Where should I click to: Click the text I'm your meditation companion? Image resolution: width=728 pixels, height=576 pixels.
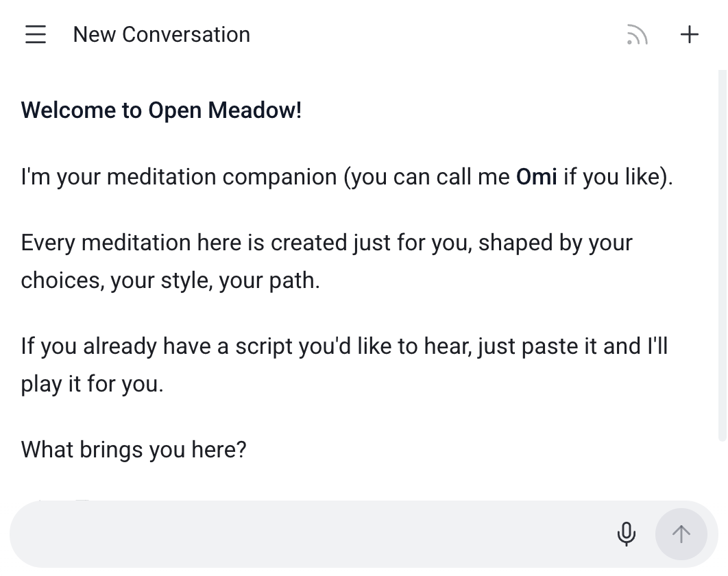178,177
